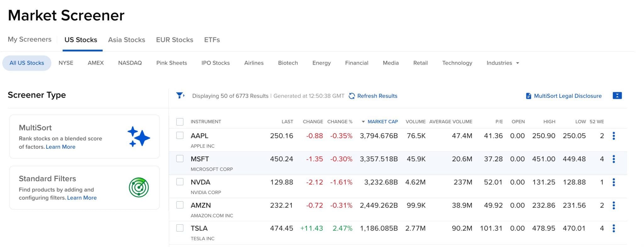Click the AAPL ticker symbol
644x247 pixels.
tap(199, 136)
